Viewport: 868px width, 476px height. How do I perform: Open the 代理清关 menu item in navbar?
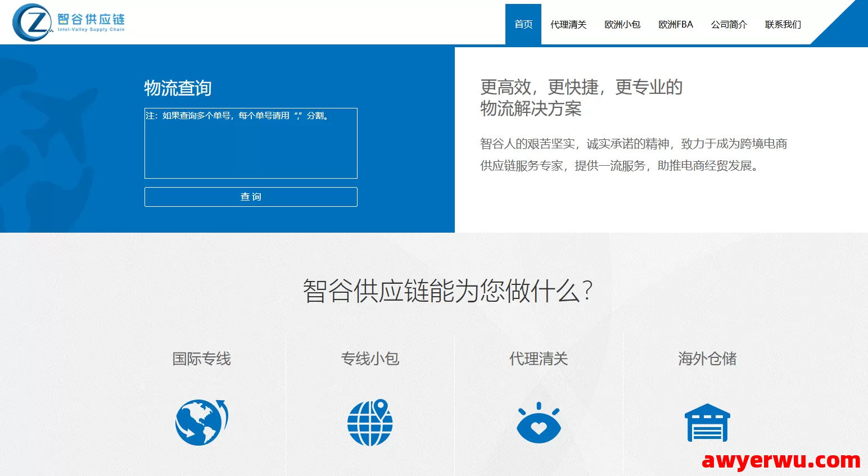568,24
